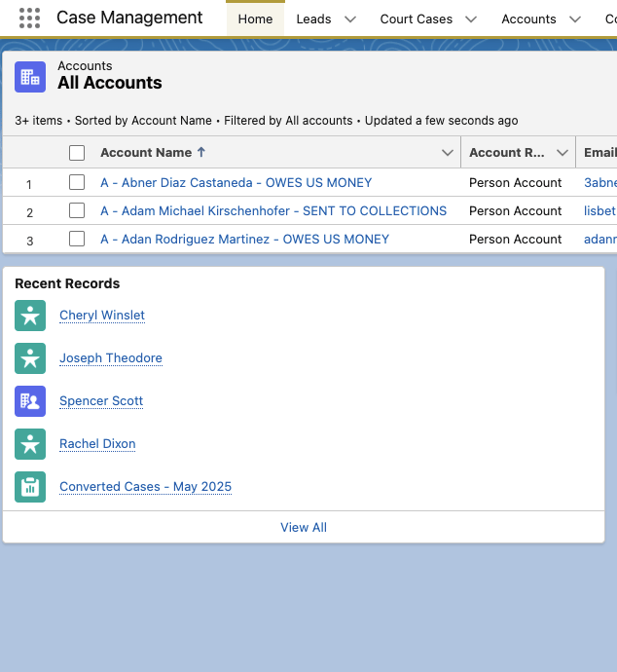617x672 pixels.
Task: Check the Adam Michael Kirschenhofer row checkbox
Action: coord(77,210)
